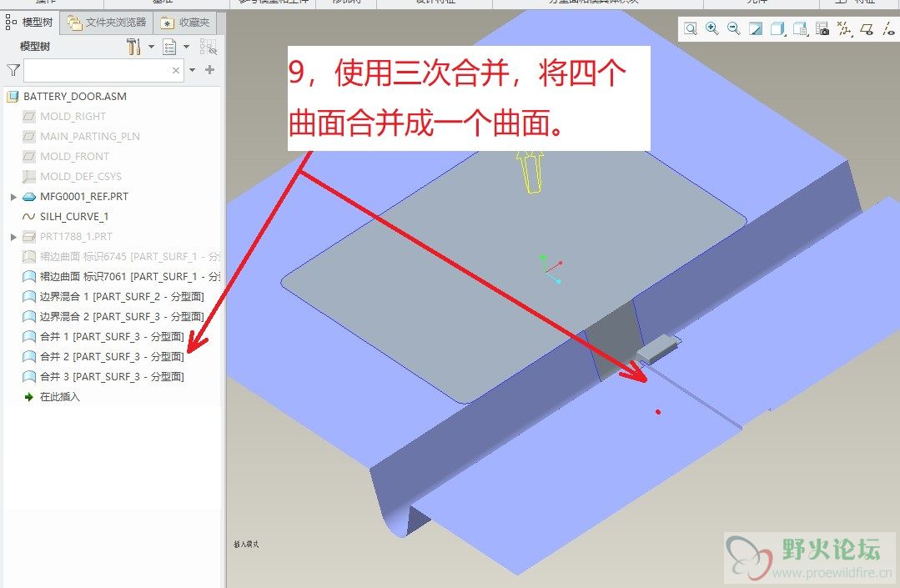
Task: Select 合并 3 feature in tree
Action: (112, 377)
